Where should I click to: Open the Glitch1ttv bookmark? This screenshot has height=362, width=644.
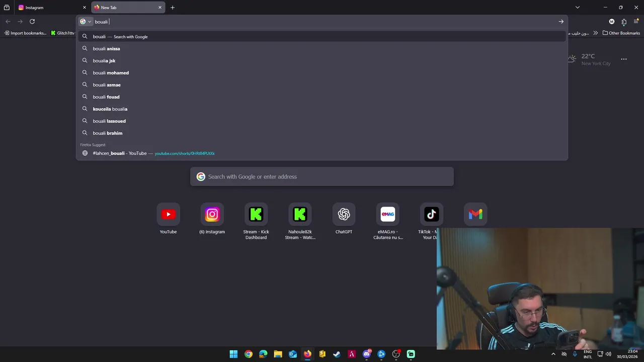click(x=62, y=33)
